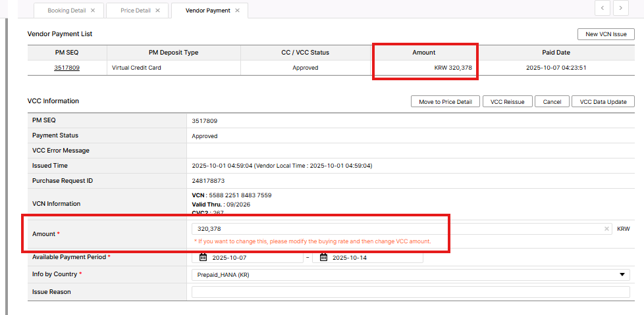The height and width of the screenshot is (315, 644).
Task: Click the VCC Data Update button
Action: [x=603, y=102]
